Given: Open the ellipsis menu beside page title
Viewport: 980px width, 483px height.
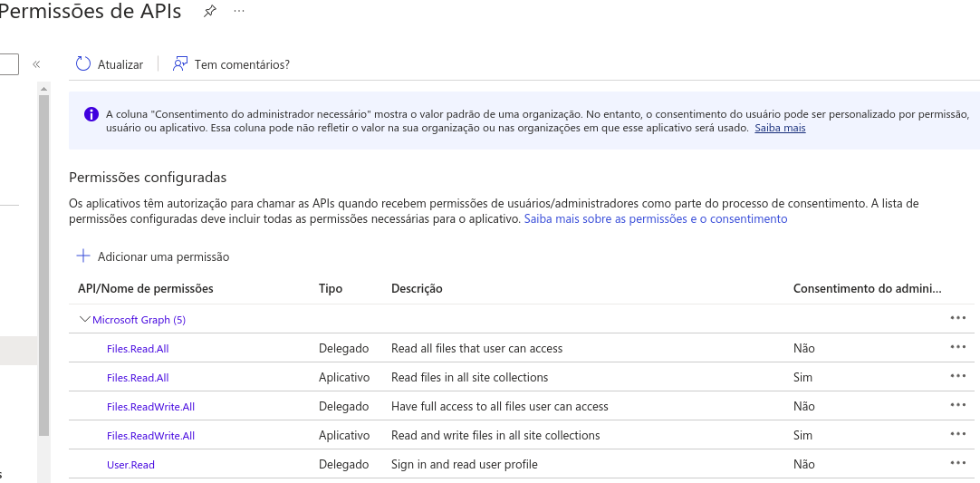Looking at the screenshot, I should 239,11.
